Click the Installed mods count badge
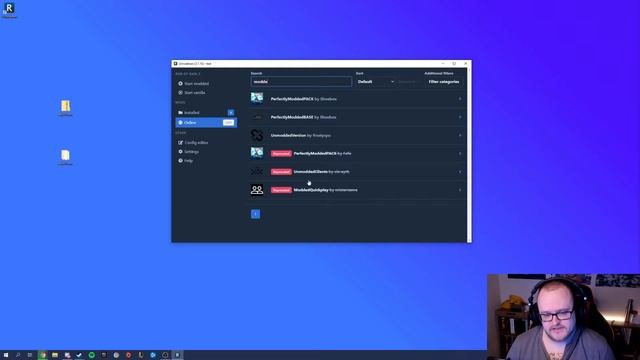640x360 pixels. point(231,113)
